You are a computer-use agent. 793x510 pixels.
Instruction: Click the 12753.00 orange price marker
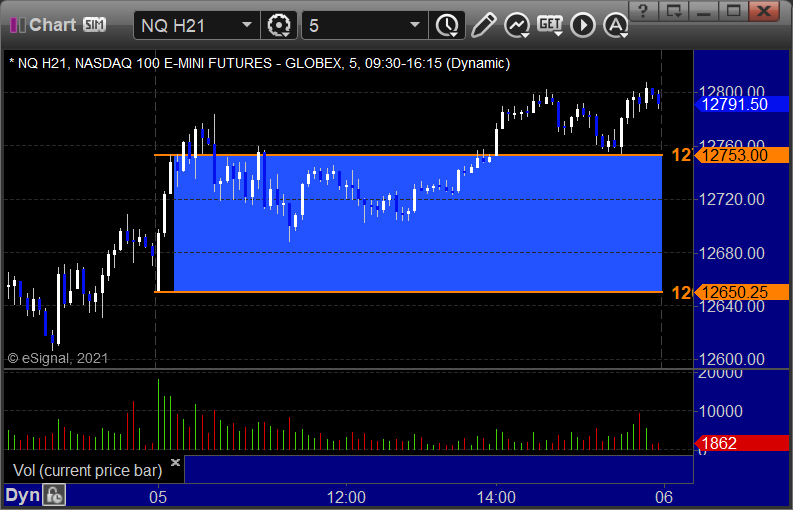click(x=742, y=155)
